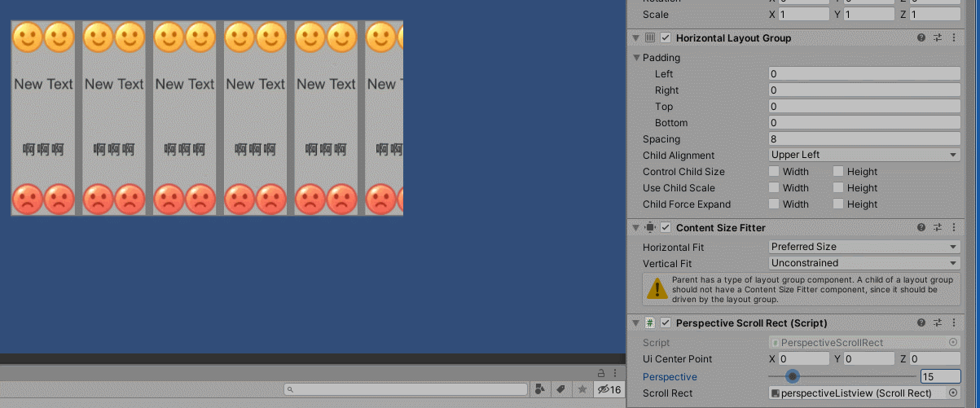Viewport: 980px width, 408px height.
Task: Open the Vertical Fit dropdown
Action: pos(865,263)
